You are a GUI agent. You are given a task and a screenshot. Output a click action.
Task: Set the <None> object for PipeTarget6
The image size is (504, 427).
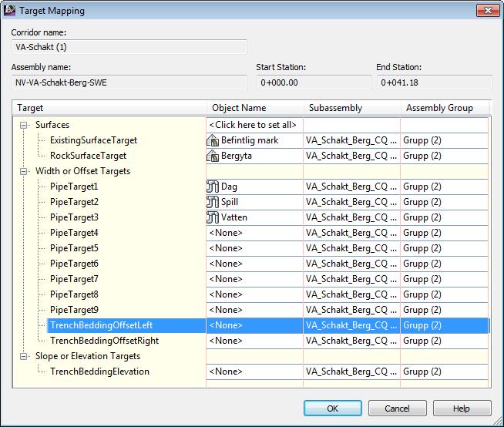pos(254,264)
